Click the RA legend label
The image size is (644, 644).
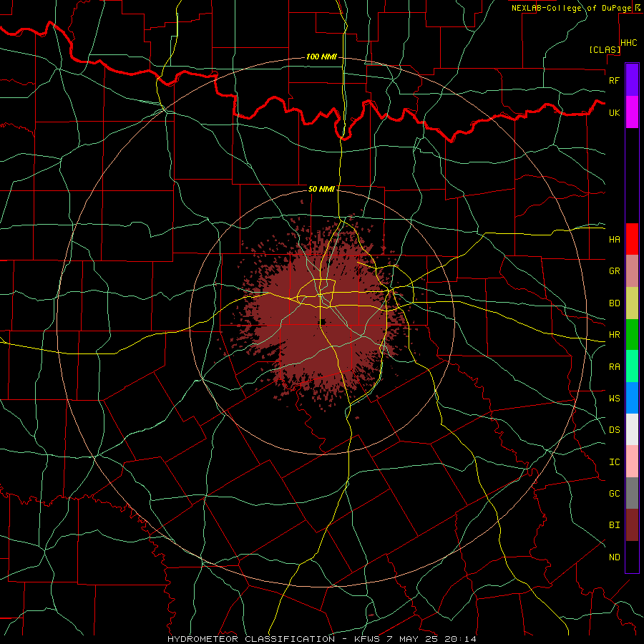pos(614,367)
